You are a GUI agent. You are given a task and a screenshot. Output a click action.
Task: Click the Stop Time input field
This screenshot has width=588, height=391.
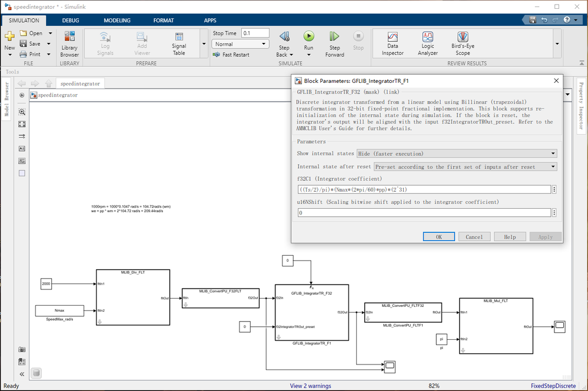tap(255, 33)
